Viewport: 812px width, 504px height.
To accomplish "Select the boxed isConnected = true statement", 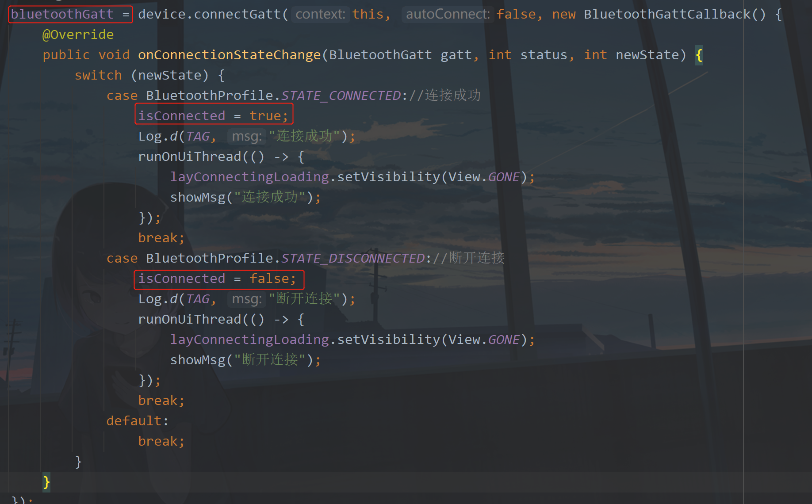I will pos(214,115).
